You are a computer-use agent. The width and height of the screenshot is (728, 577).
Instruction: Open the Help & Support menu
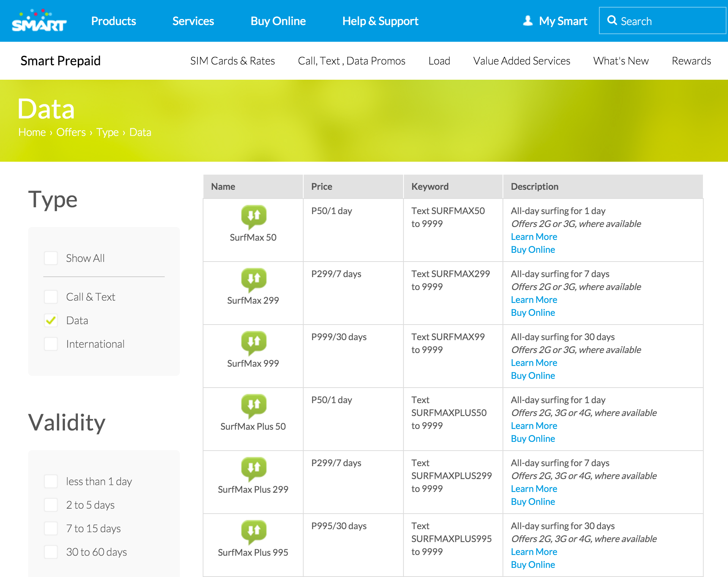[380, 21]
